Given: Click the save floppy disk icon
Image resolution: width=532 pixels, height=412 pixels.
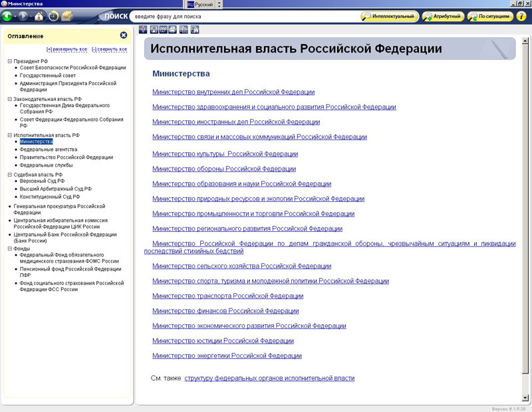Looking at the screenshot, I should (x=154, y=29).
